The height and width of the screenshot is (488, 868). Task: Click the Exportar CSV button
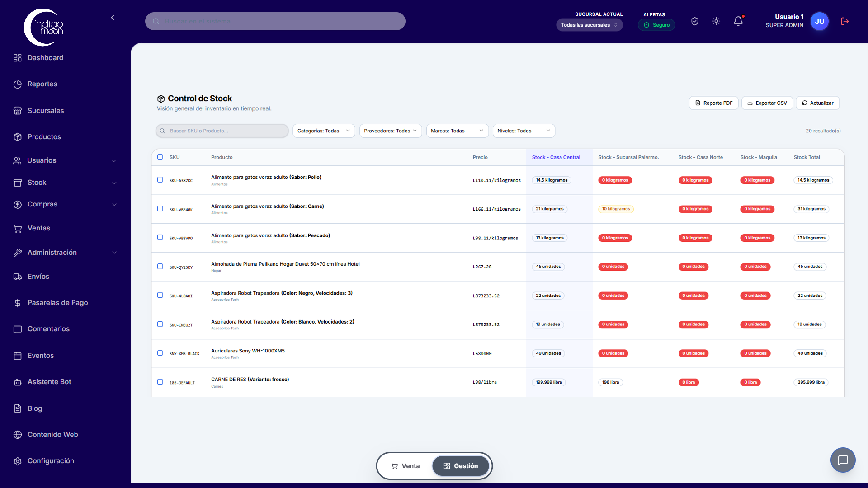pos(767,103)
